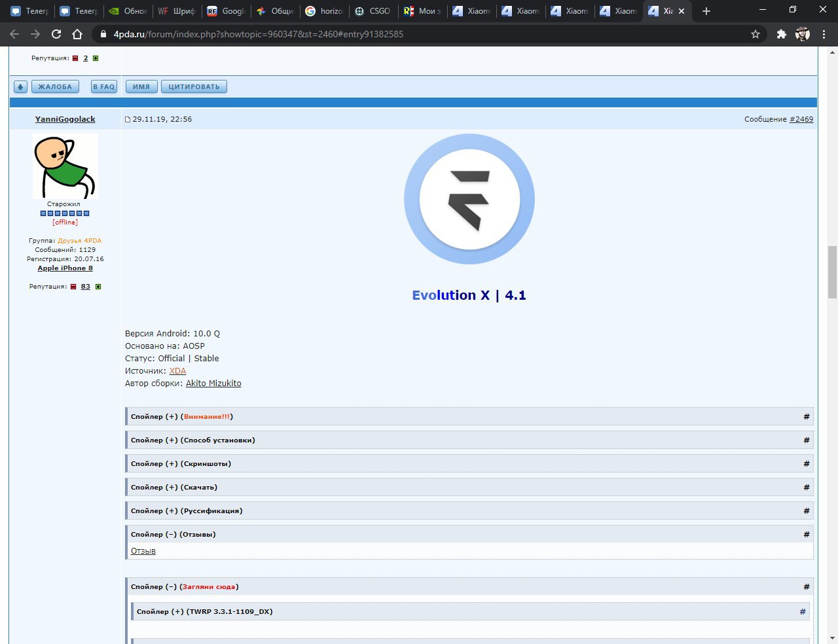Open the XDA source link

(177, 371)
